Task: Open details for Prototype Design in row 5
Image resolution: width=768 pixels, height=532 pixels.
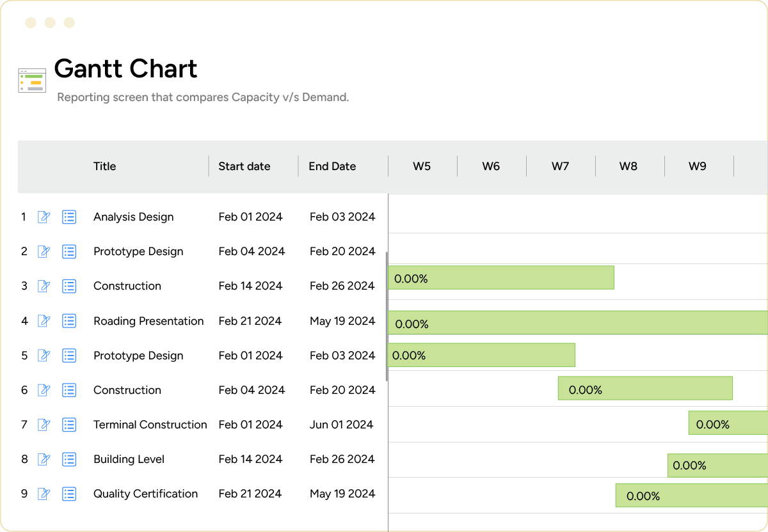Action: (x=68, y=356)
